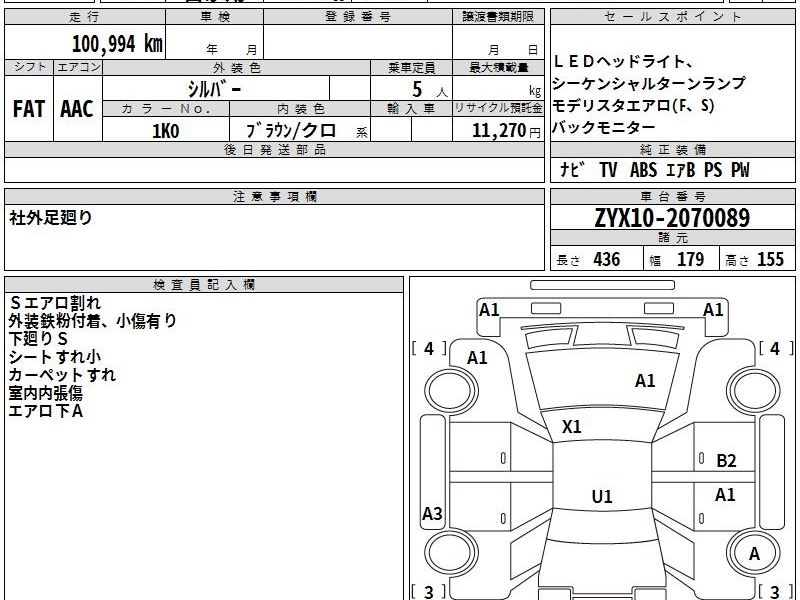This screenshot has width=800, height=600.
Task: Click the 乗車定員 header
Action: coord(411,67)
